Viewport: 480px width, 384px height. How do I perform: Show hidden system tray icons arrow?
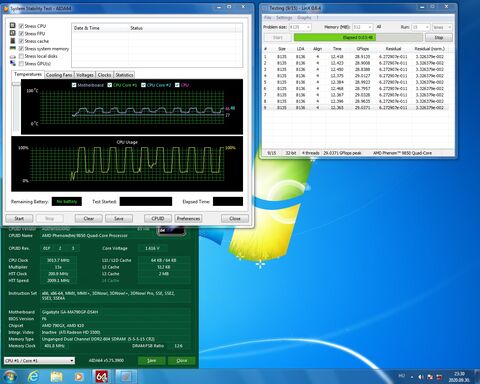point(412,377)
